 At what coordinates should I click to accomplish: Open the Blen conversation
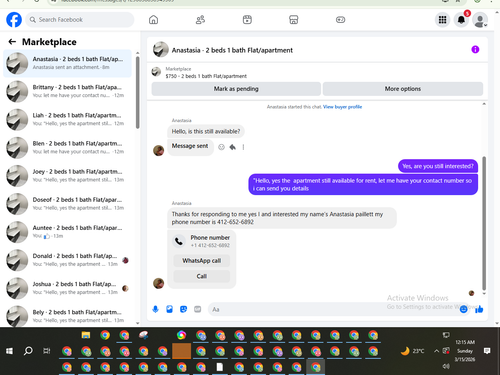[67, 148]
